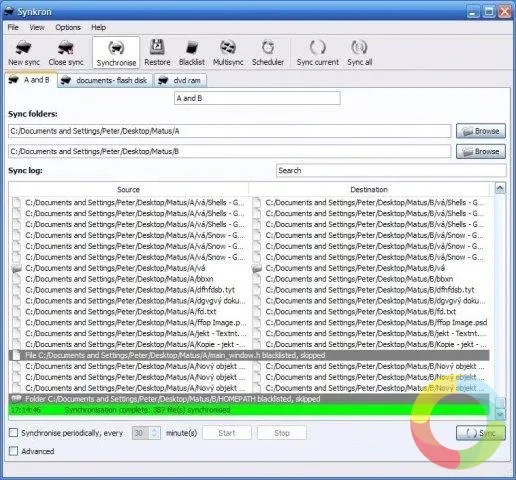The image size is (516, 480).
Task: Select Source entry Matus/A/bbxn
Action: [x=119, y=279]
